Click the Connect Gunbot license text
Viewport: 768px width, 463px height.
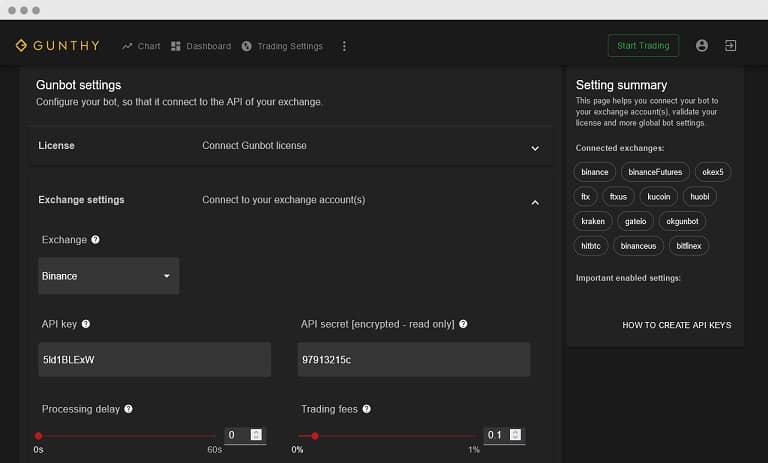pyautogui.click(x=254, y=146)
